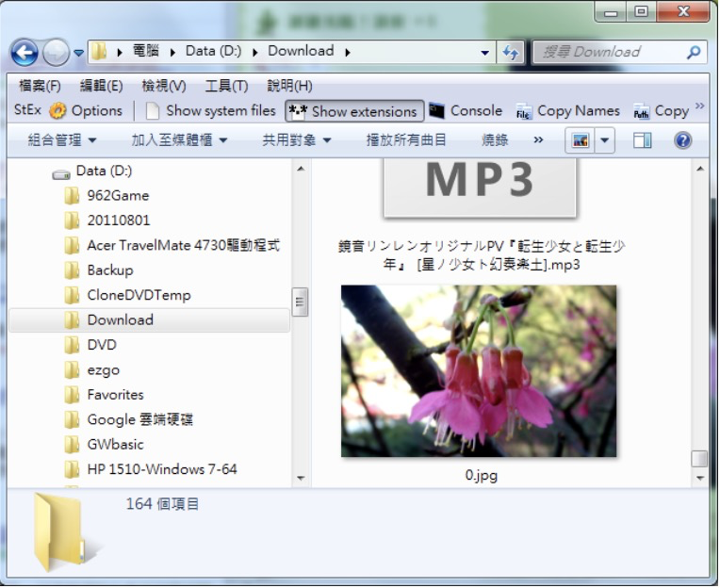Open the 編輯(E) menu
720x588 pixels.
pyautogui.click(x=101, y=86)
